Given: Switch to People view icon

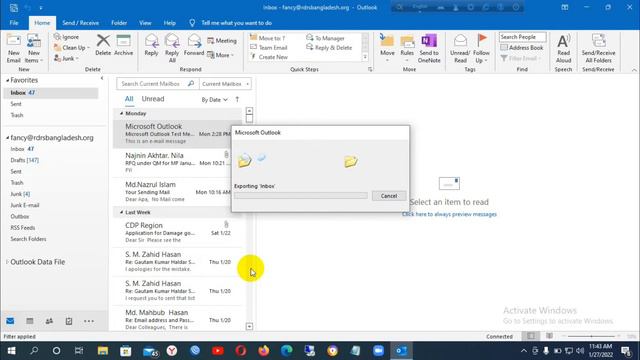Looking at the screenshot, I should [49, 321].
